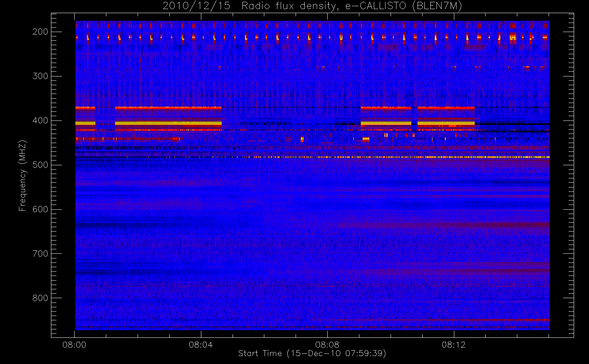Click the 600 frequency tick label
Screen dimensions: 589x364
40,209
